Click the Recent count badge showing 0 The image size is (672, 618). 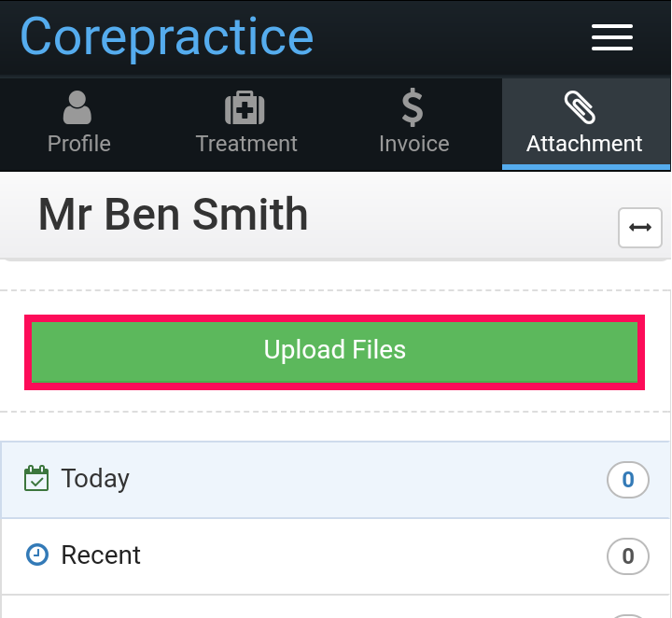(628, 555)
